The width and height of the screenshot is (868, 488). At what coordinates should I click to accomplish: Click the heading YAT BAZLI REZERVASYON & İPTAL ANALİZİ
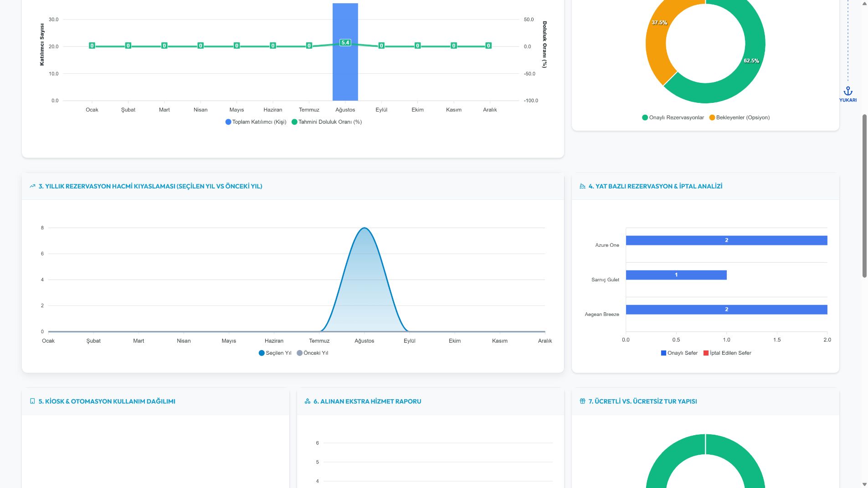coord(655,186)
